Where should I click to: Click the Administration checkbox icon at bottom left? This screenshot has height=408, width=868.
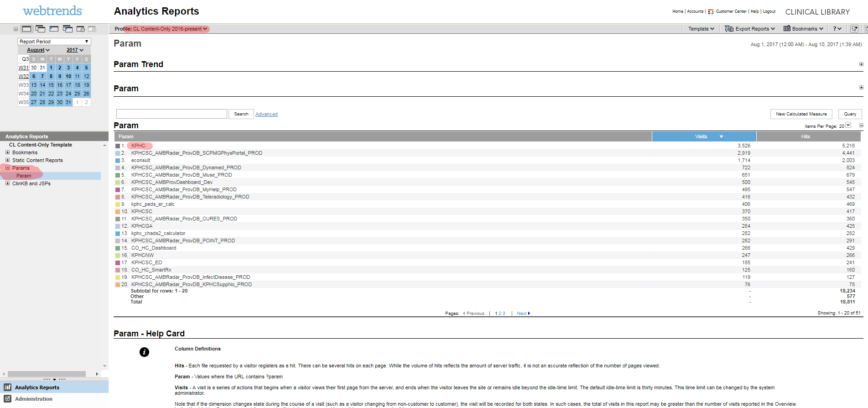point(8,398)
